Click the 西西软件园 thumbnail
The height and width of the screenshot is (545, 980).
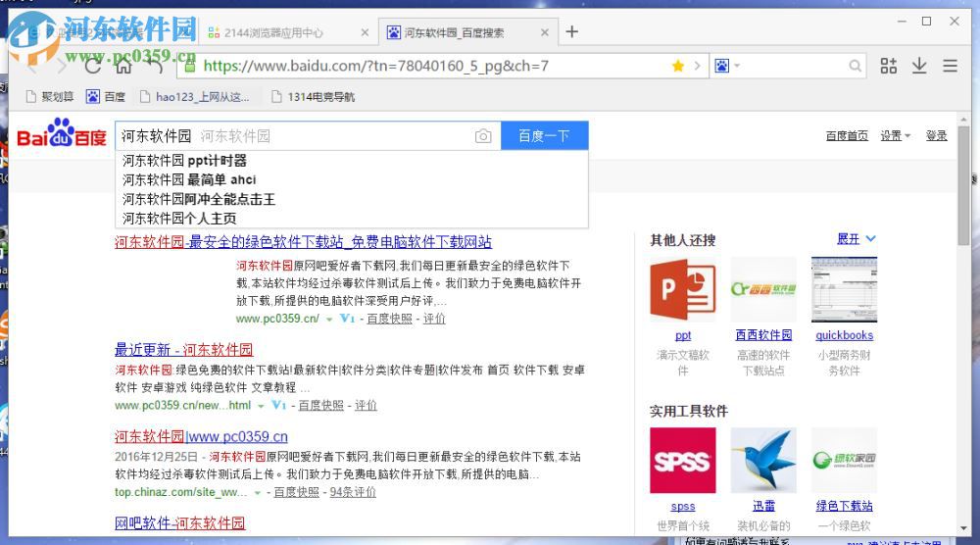pos(763,289)
